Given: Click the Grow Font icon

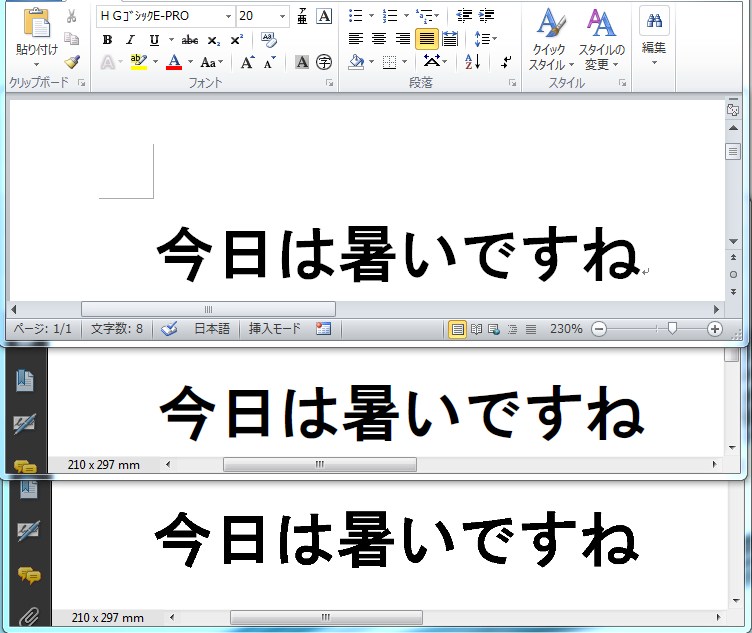Looking at the screenshot, I should coord(247,62).
